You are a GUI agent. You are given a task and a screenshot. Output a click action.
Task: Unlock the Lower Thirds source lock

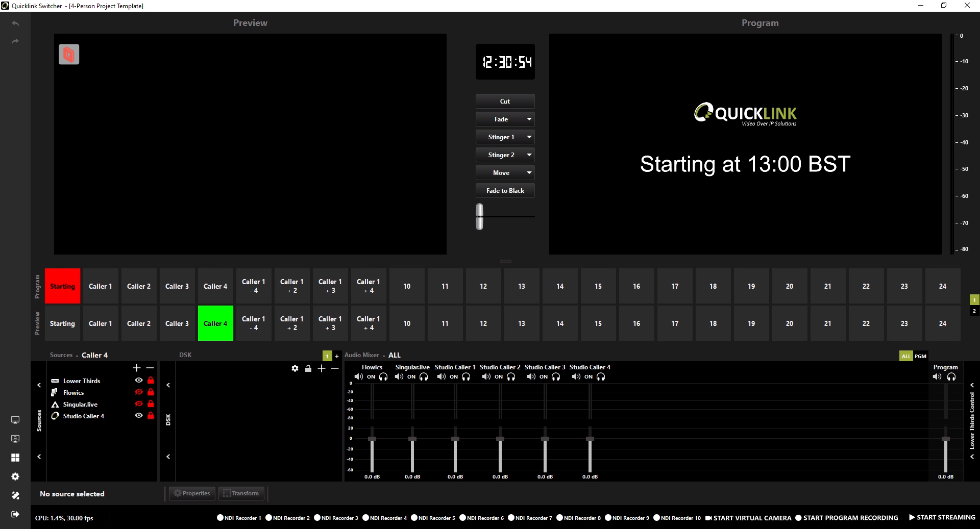151,380
